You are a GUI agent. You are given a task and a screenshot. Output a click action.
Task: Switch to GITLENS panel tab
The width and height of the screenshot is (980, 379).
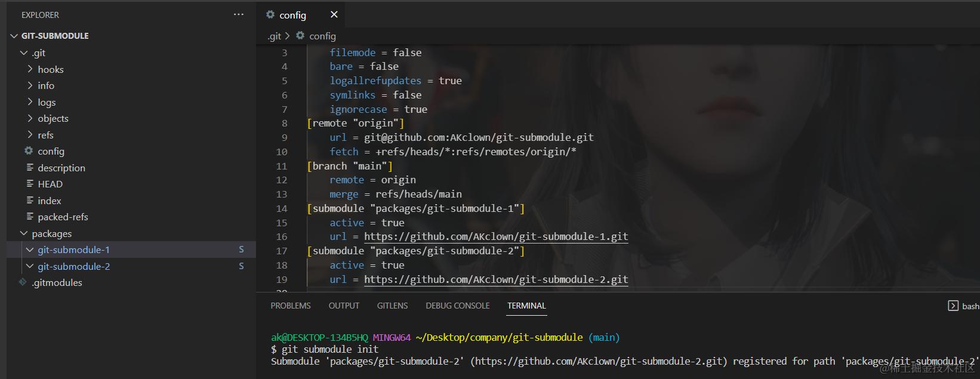click(x=392, y=306)
